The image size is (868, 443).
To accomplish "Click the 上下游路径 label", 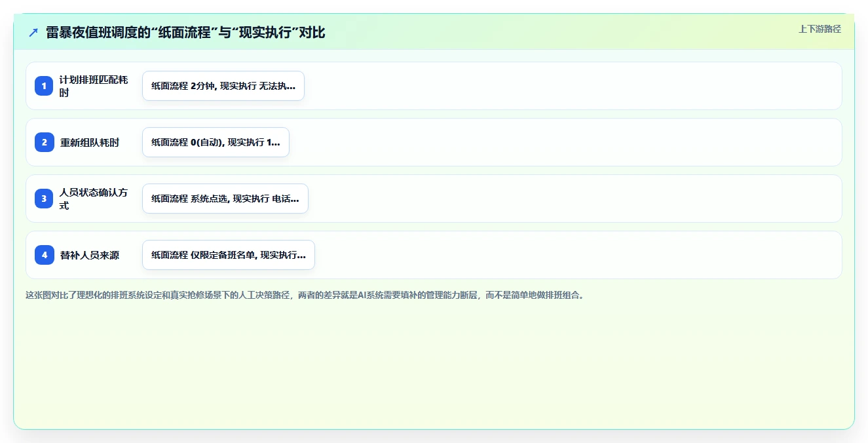I will [x=820, y=29].
